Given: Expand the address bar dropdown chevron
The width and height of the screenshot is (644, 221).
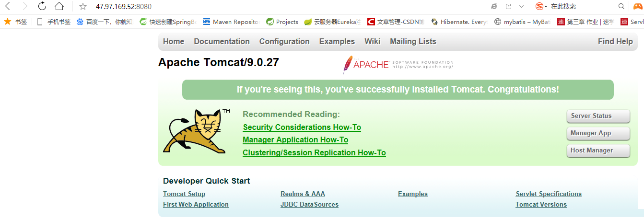Looking at the screenshot, I should tap(521, 6).
